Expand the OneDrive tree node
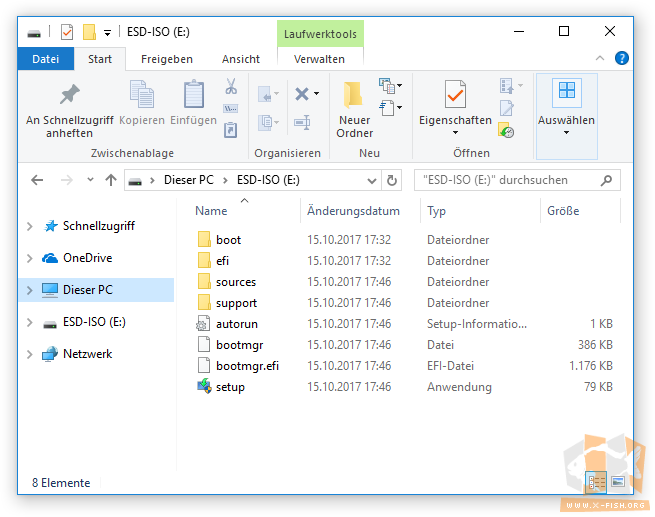The image size is (655, 517). click(x=30, y=258)
